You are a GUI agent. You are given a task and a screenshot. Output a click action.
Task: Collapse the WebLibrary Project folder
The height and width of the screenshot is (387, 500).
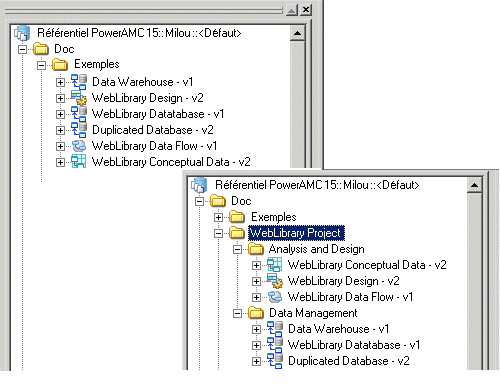pyautogui.click(x=218, y=233)
